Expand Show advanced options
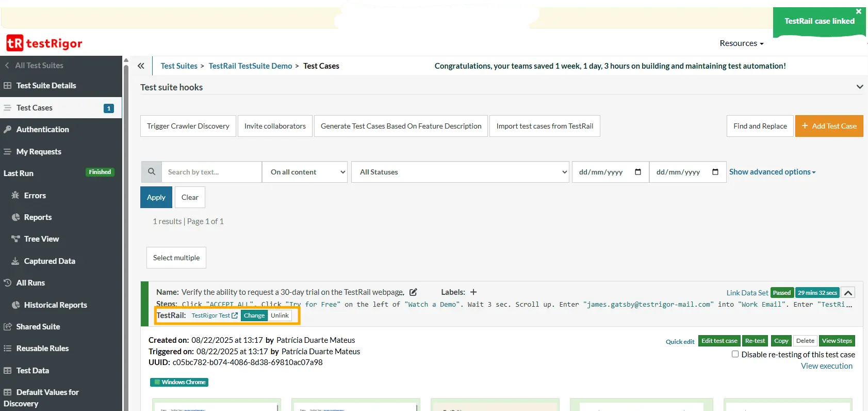The image size is (868, 411). point(772,172)
